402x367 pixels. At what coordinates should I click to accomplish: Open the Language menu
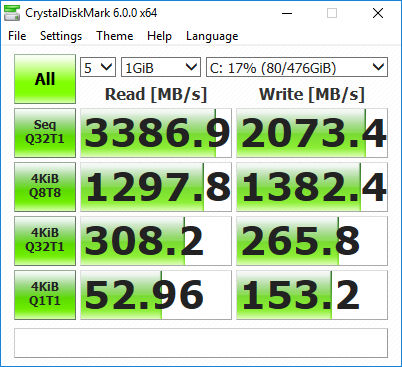212,36
